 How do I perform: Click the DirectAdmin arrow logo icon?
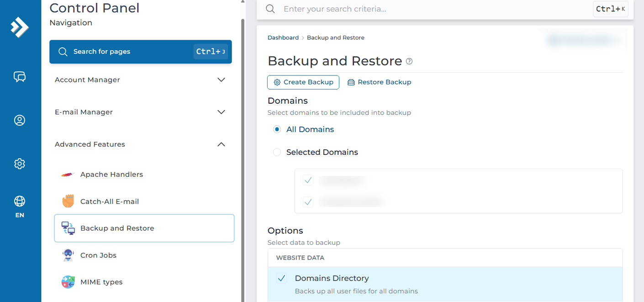coord(20,27)
